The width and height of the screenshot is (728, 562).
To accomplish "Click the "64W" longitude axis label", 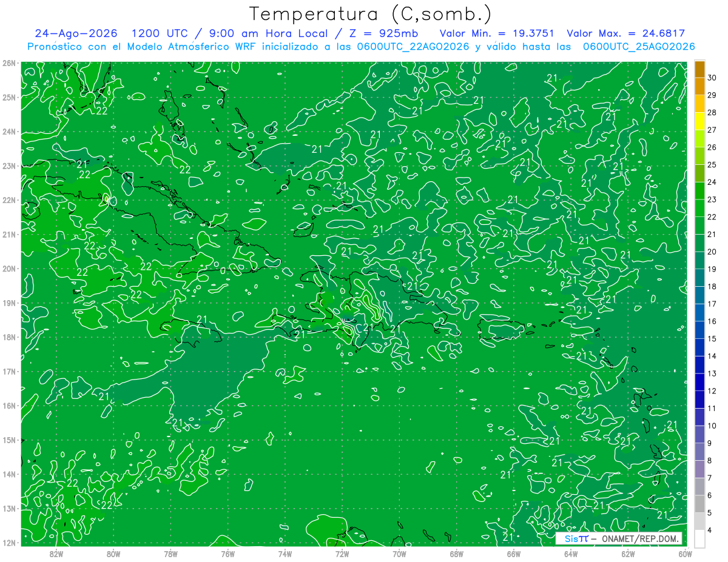I will click(571, 554).
